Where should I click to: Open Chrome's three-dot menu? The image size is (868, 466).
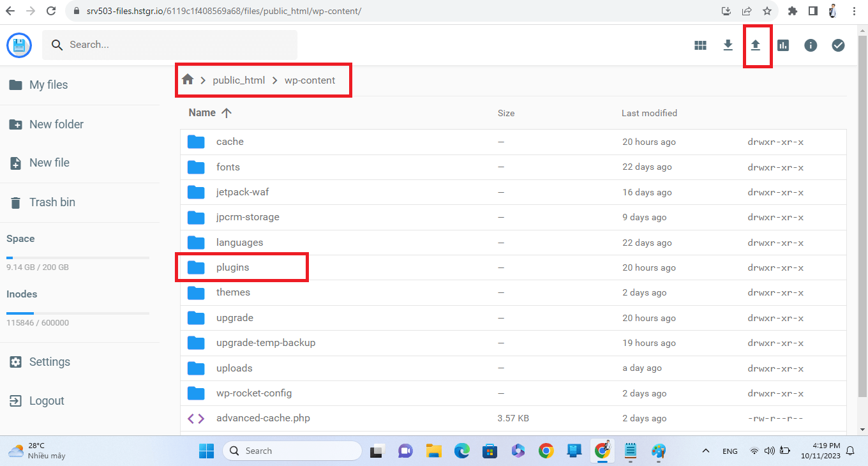[854, 11]
